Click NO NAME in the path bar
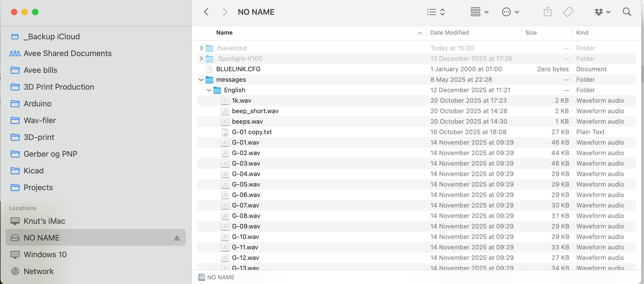 coord(220,277)
